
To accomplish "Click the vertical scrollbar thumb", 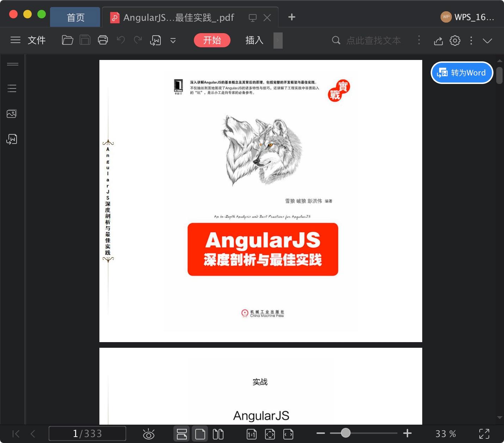I will pos(499,75).
